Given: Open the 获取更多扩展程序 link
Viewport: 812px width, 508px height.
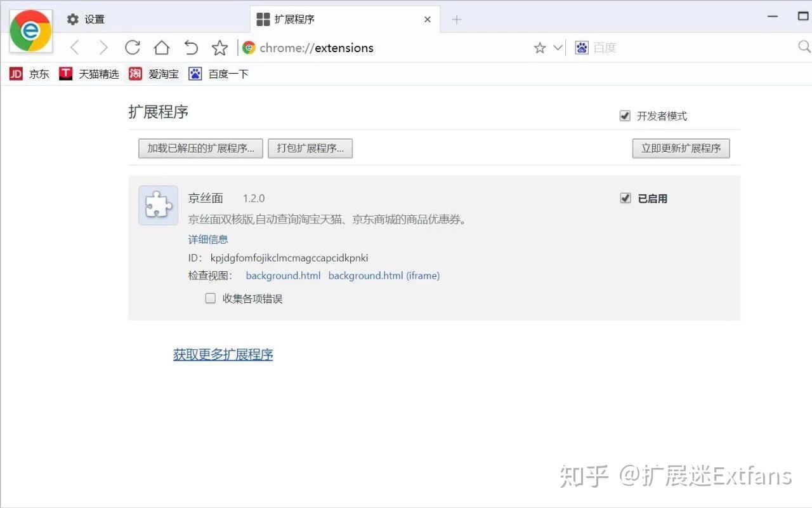Looking at the screenshot, I should click(223, 354).
